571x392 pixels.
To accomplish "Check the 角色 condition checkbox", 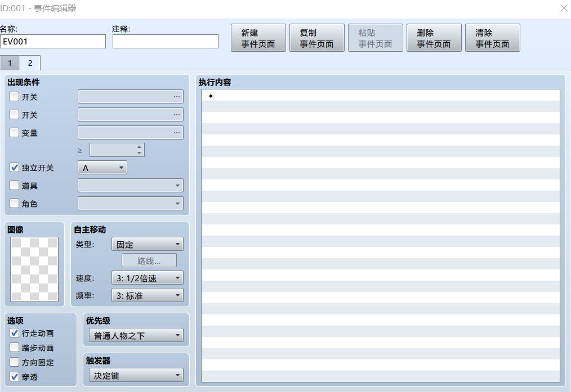I will pyautogui.click(x=14, y=203).
